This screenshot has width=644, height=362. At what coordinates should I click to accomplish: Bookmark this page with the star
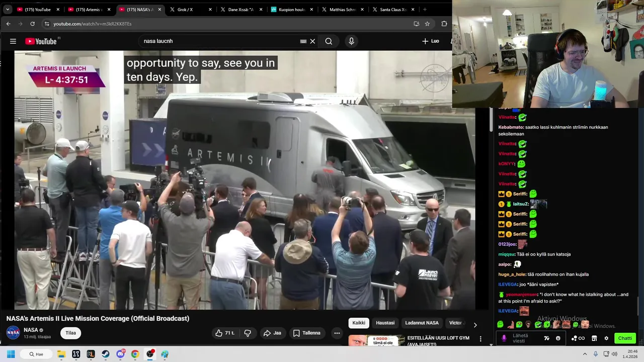pyautogui.click(x=427, y=24)
